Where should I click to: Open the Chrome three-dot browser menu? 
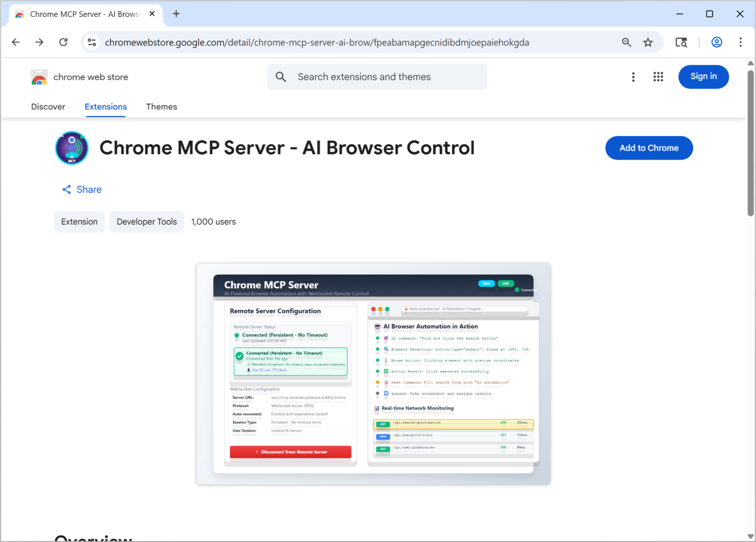740,42
